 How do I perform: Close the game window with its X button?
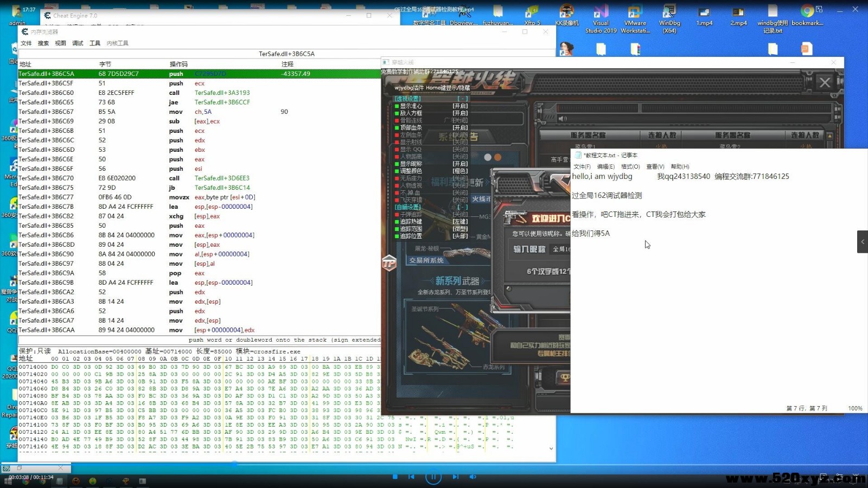click(825, 82)
